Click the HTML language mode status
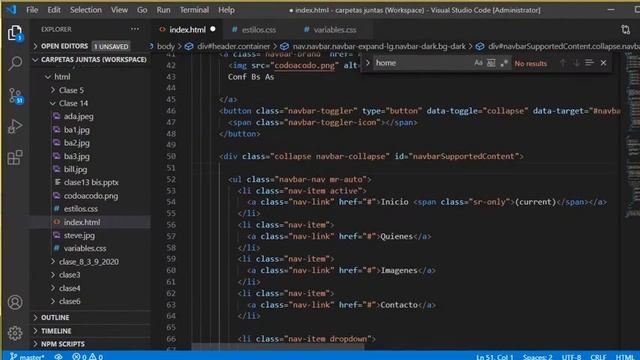This screenshot has width=640, height=360. pos(624,357)
